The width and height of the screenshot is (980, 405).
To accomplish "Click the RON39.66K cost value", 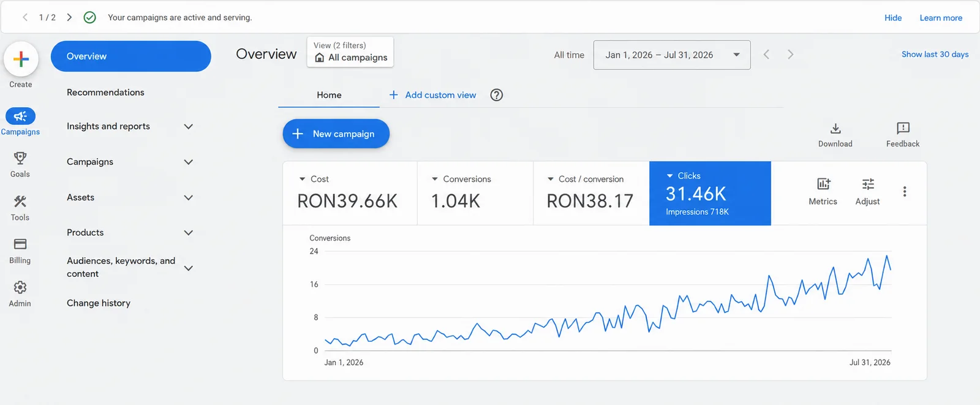I will 347,201.
